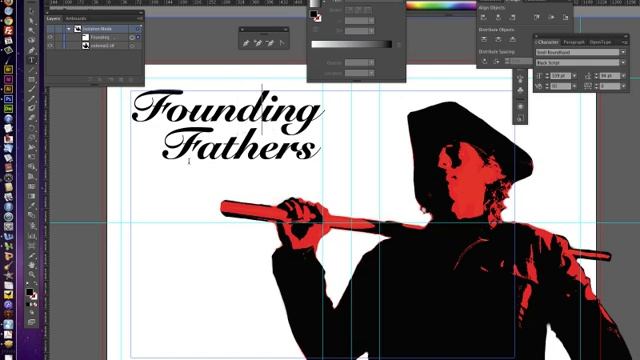640x360 pixels.
Task: Switch to the Artboards tab
Action: pos(76,18)
